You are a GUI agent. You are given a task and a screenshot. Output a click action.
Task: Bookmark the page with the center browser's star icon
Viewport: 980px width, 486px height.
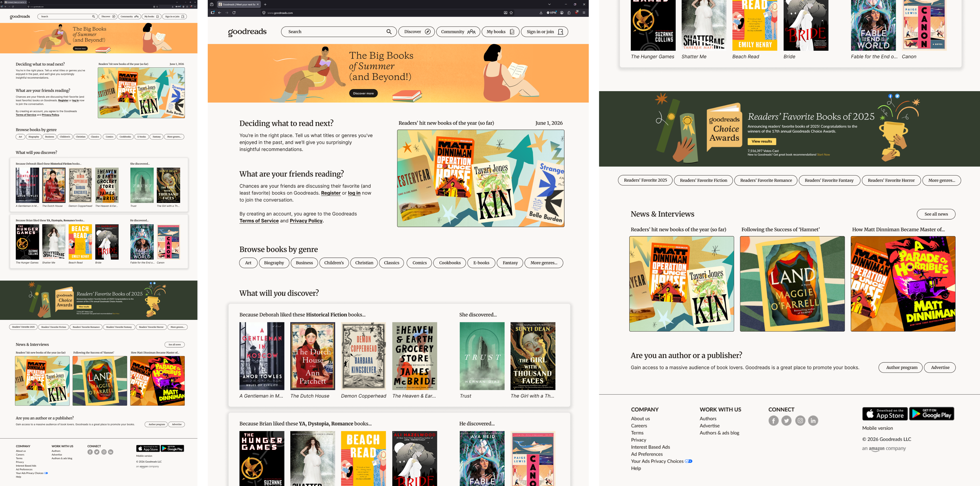pyautogui.click(x=511, y=13)
